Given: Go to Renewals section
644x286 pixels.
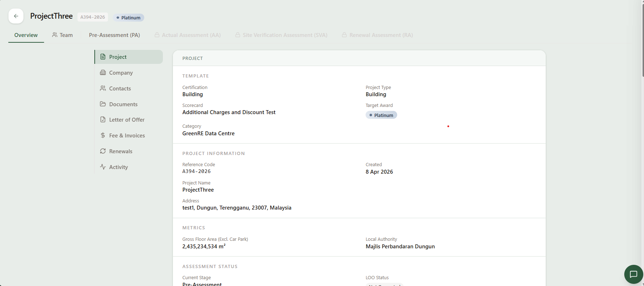Looking at the screenshot, I should pos(129,151).
